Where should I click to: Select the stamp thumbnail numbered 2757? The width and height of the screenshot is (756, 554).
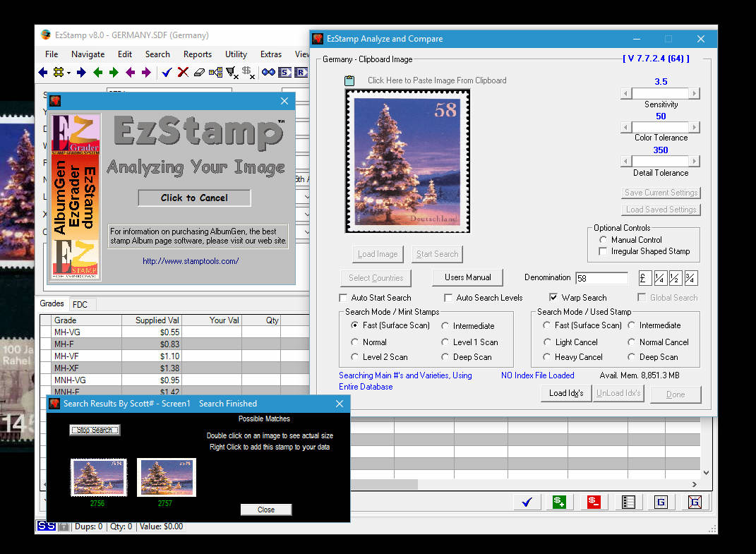pos(167,477)
